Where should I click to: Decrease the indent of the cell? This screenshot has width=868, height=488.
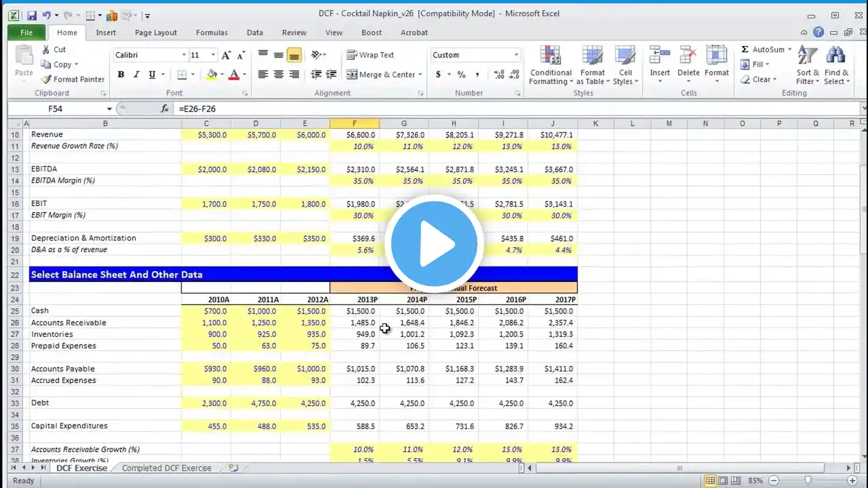tap(316, 75)
